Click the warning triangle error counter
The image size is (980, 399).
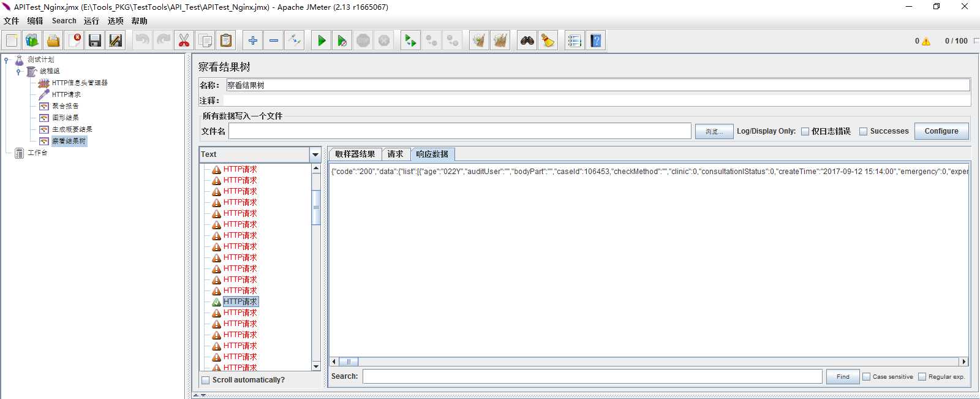(x=925, y=41)
